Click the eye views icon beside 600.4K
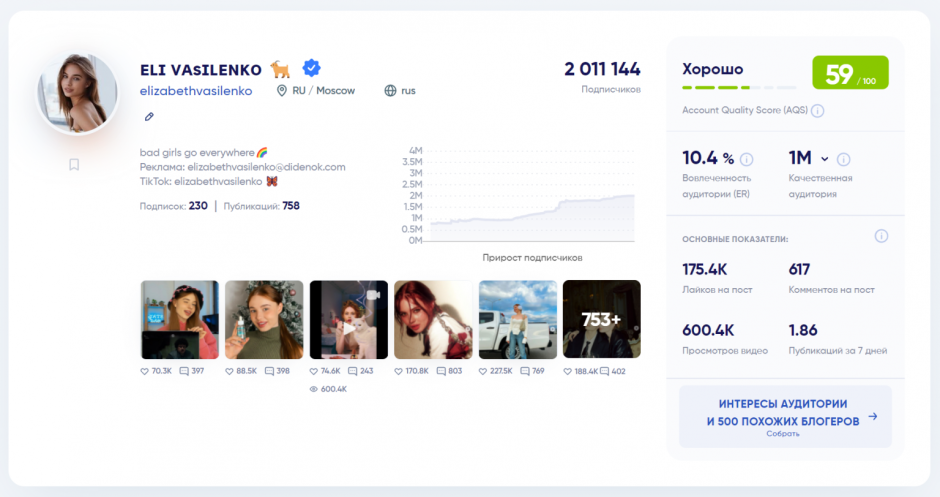 [314, 389]
